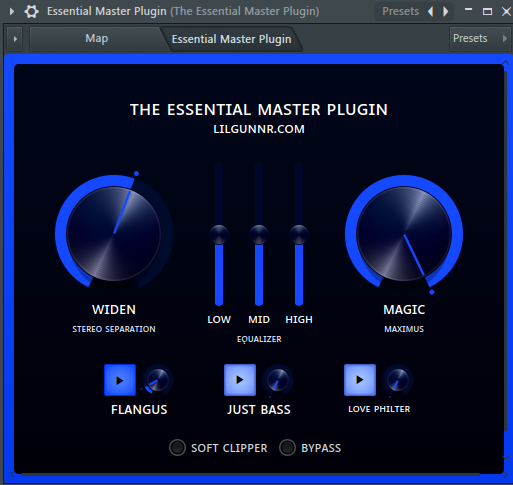
Task: Expand the plugin menu arrow in title bar
Action: click(x=12, y=11)
